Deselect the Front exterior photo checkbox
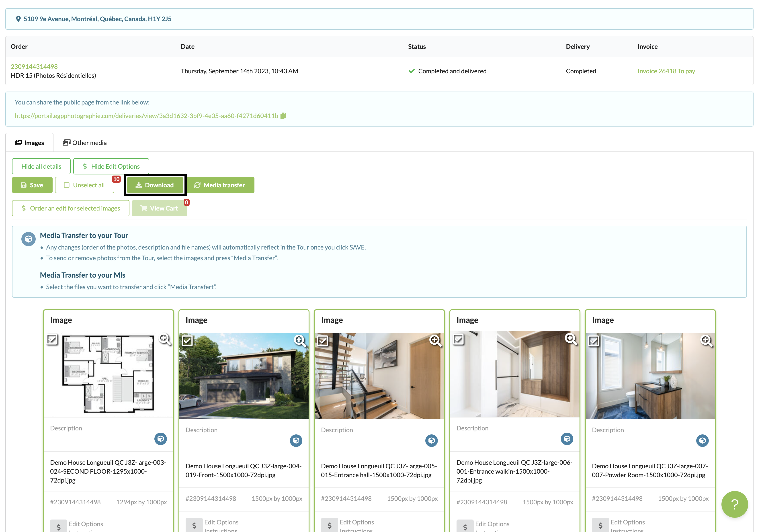 click(188, 340)
